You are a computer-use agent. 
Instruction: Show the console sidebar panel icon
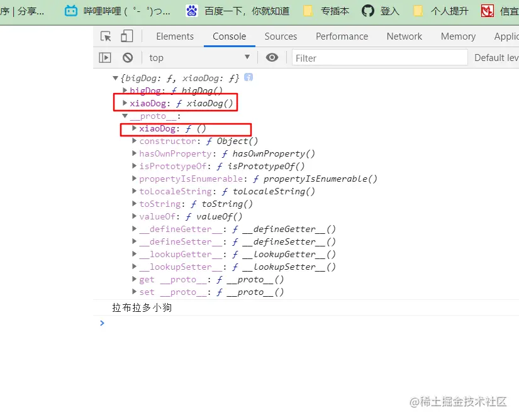tap(105, 58)
